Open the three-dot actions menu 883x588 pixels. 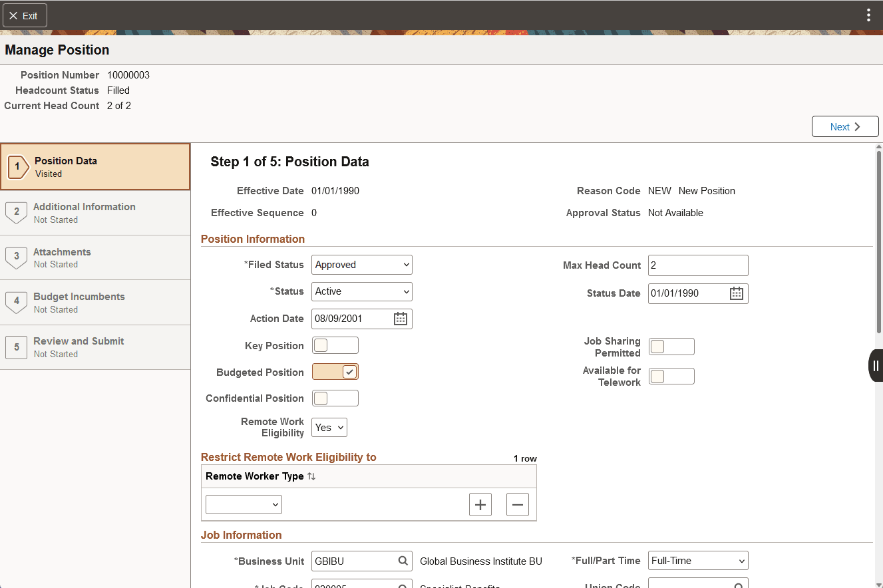868,15
